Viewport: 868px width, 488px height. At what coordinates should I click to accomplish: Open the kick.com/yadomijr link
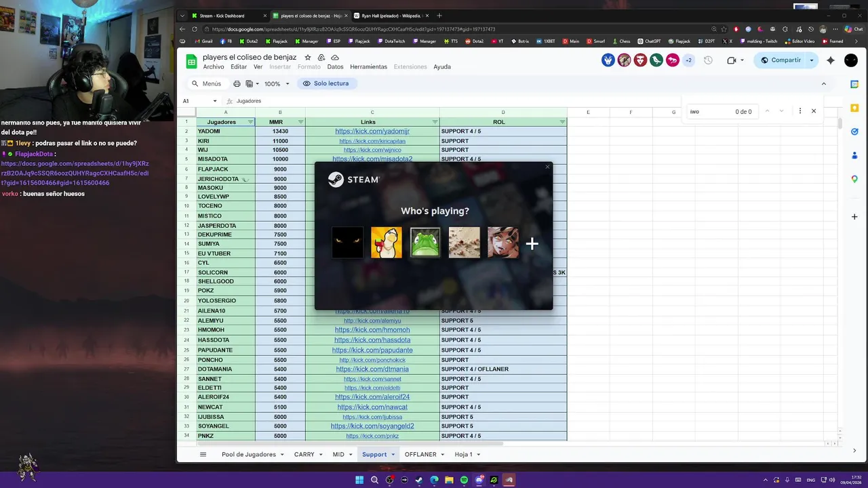pyautogui.click(x=372, y=131)
